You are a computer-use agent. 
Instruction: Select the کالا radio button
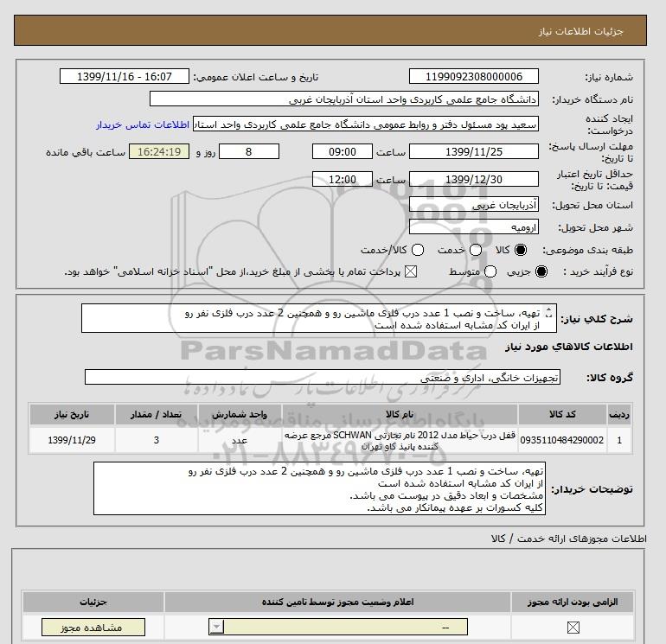pos(521,250)
